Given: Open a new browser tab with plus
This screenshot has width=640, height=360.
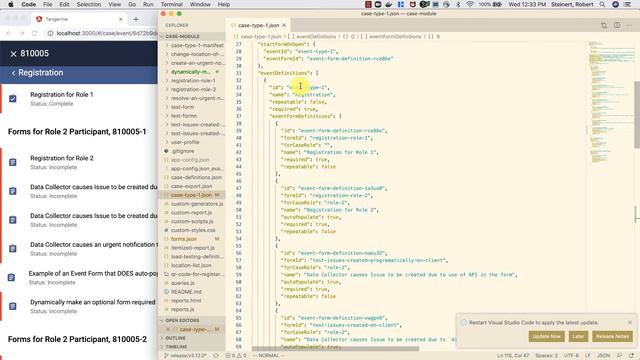Looking at the screenshot, I should 136,19.
